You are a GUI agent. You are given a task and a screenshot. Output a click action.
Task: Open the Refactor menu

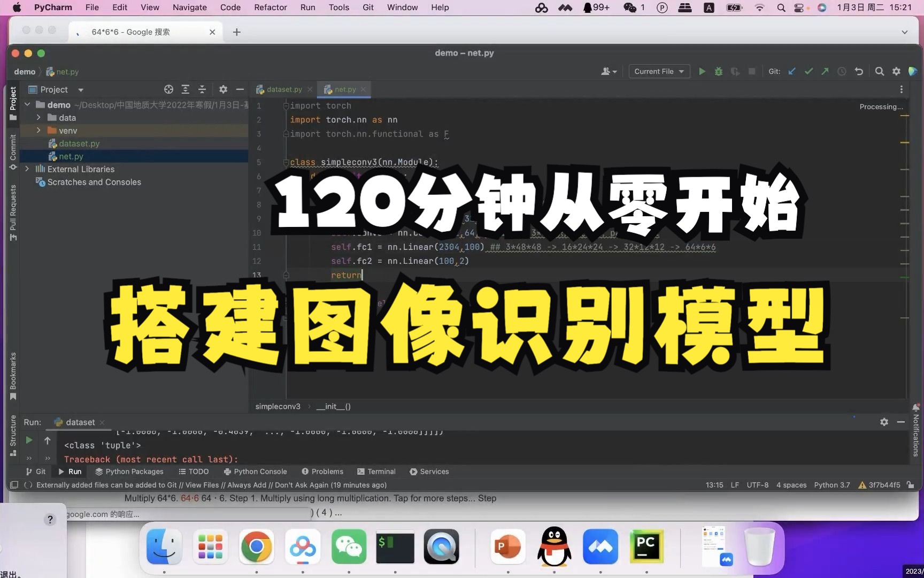[271, 7]
